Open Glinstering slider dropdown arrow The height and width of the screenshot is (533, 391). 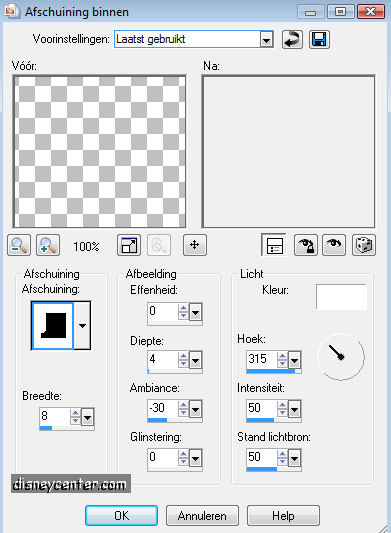[196, 459]
